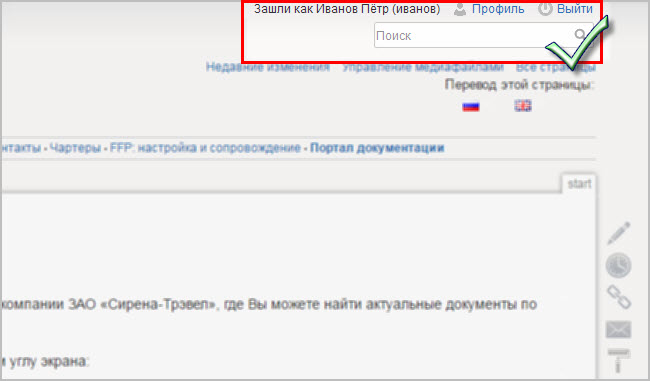Screen dimensions: 650x381
Task: Open Управление медиафайлами link
Action: (x=423, y=67)
